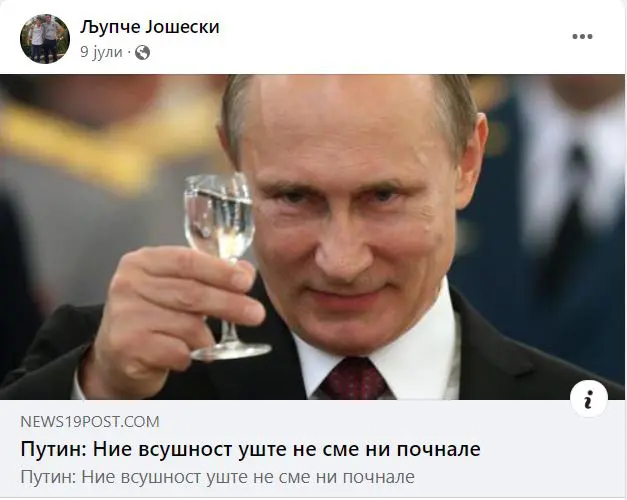Open the link preview photo
Screen dimensions: 627x500
(x=312, y=237)
